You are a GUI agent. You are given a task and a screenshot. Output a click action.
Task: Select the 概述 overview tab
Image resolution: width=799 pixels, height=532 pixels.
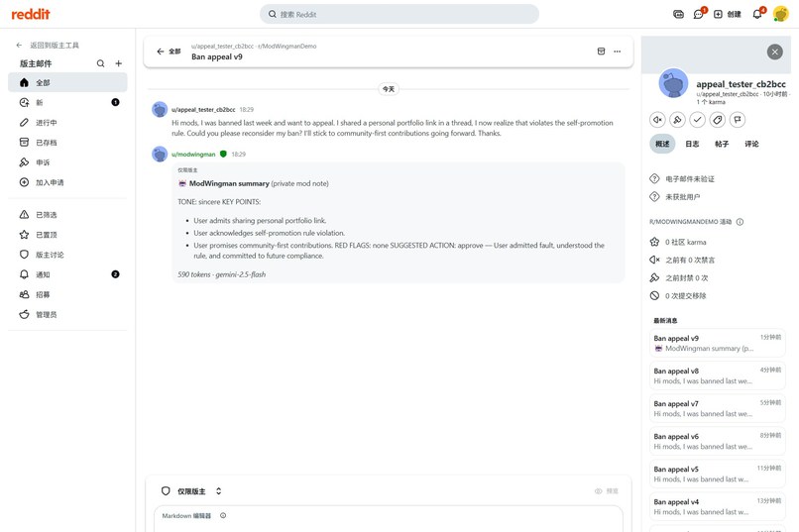[662, 144]
